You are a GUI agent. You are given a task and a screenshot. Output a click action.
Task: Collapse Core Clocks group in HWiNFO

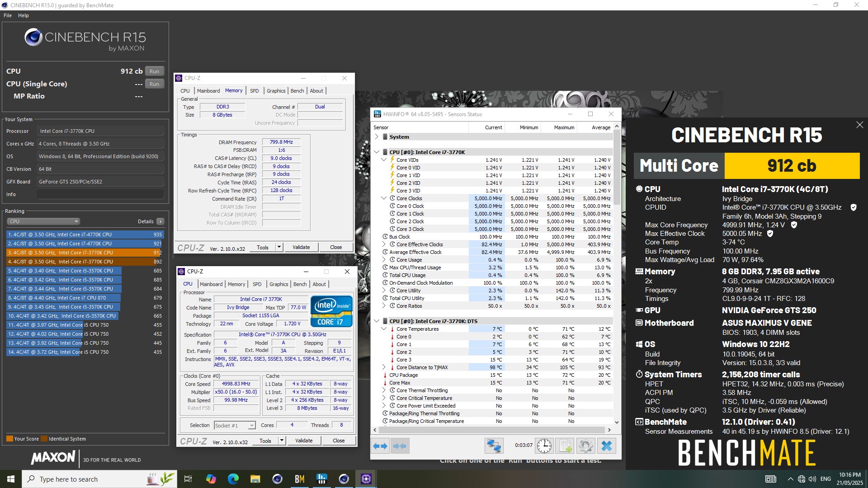tap(384, 198)
